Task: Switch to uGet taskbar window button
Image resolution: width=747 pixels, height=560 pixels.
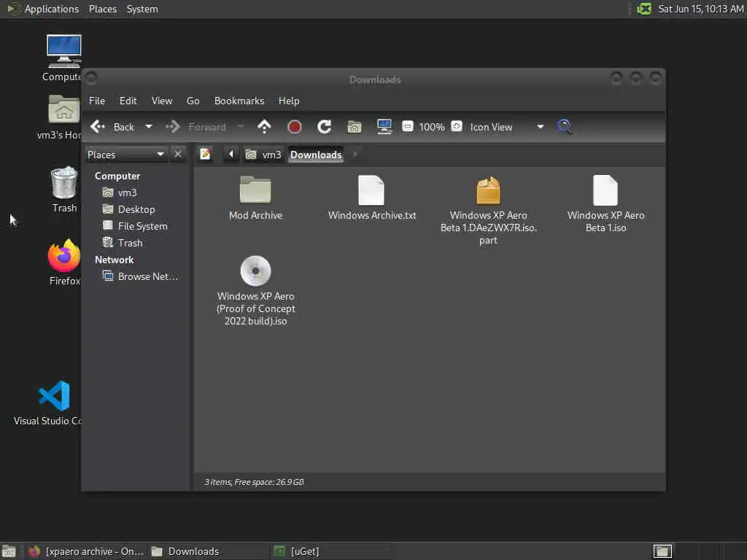Action: [330, 551]
